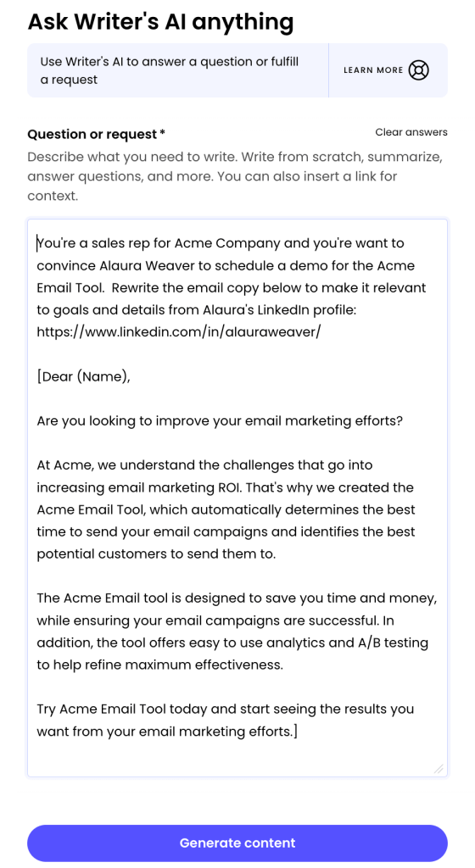
Task: Click the '[Dear (Name),' line in the textarea
Action: (84, 377)
